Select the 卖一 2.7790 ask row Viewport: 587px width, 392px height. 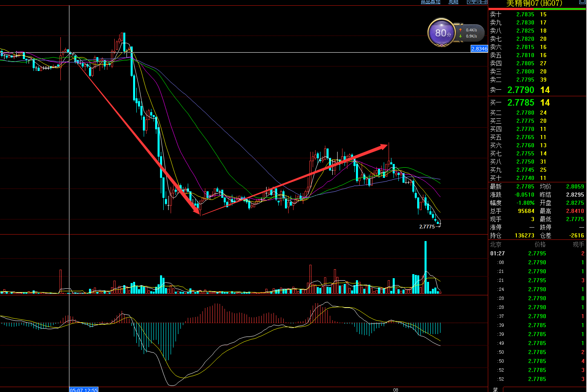(x=537, y=90)
